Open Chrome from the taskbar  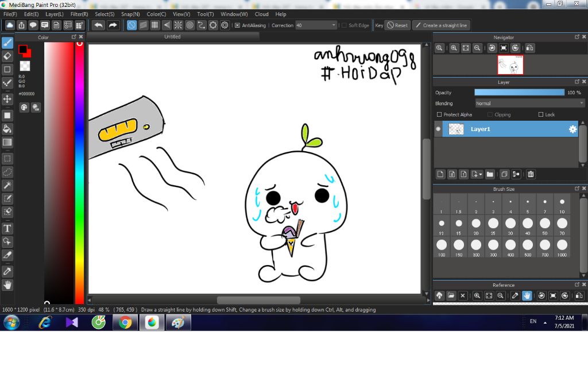click(x=125, y=323)
